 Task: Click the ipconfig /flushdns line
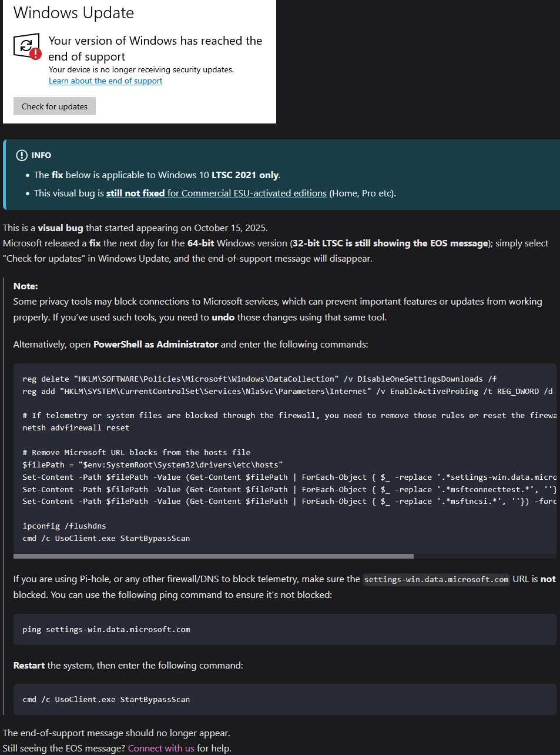click(x=65, y=526)
